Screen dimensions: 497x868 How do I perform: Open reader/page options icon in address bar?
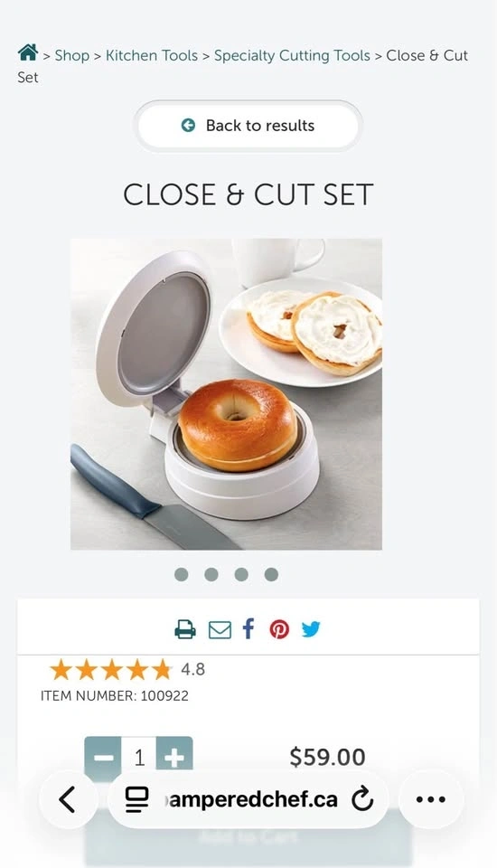click(x=136, y=799)
